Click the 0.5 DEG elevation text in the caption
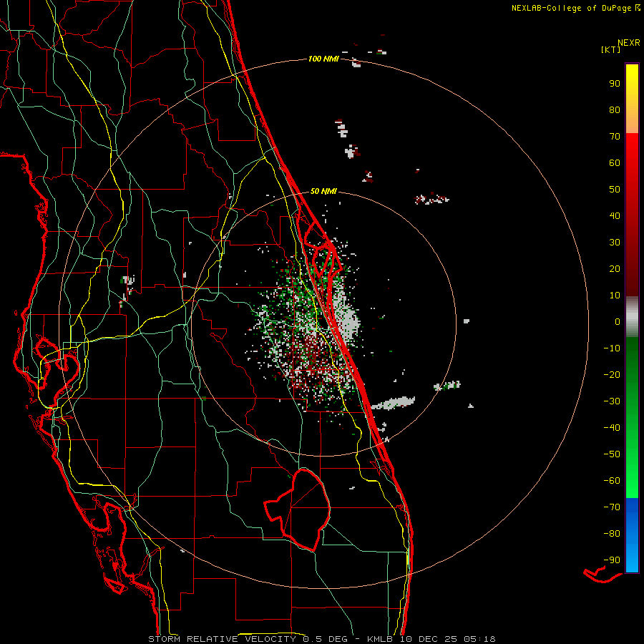 (x=326, y=639)
